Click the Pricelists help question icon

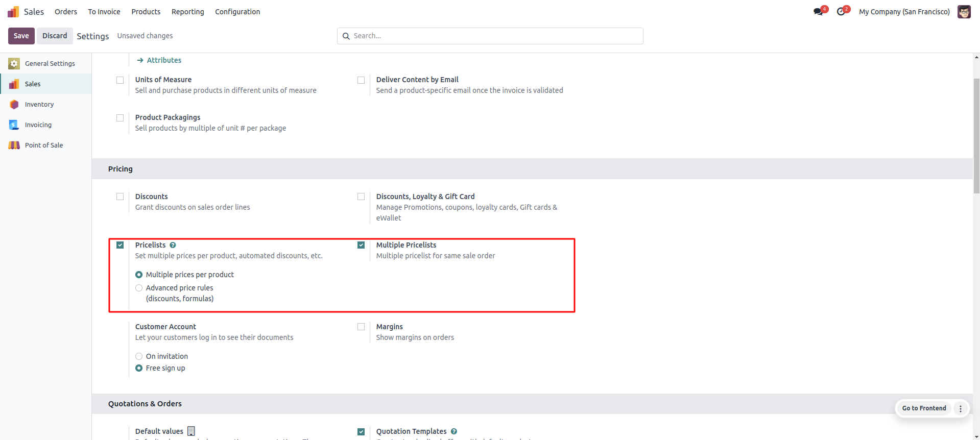pos(173,245)
